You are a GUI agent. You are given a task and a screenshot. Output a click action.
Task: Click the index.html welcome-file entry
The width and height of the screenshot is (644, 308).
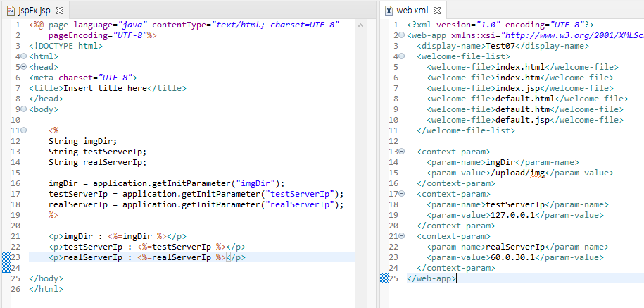pos(522,67)
